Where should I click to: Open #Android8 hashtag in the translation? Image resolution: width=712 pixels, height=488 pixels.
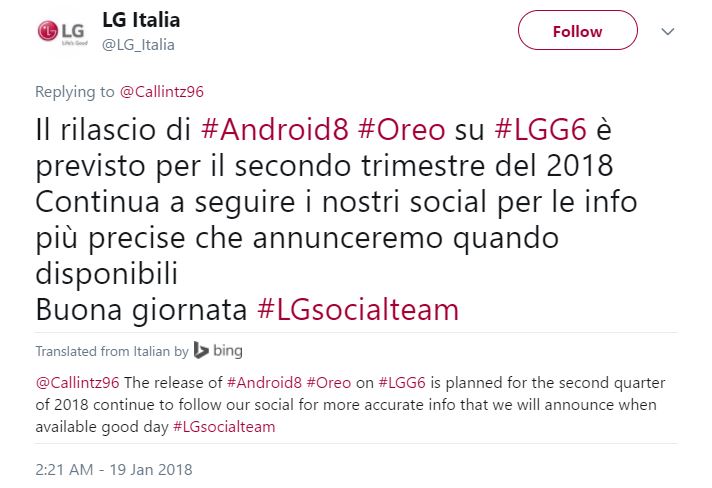click(x=264, y=383)
